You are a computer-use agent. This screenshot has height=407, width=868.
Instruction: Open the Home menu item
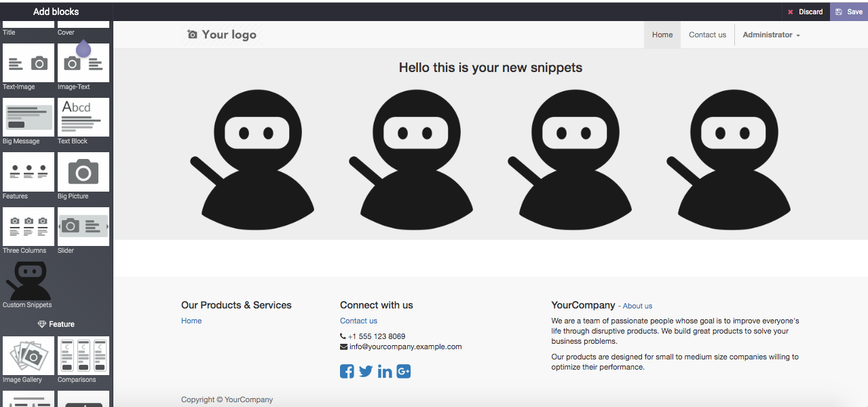662,35
